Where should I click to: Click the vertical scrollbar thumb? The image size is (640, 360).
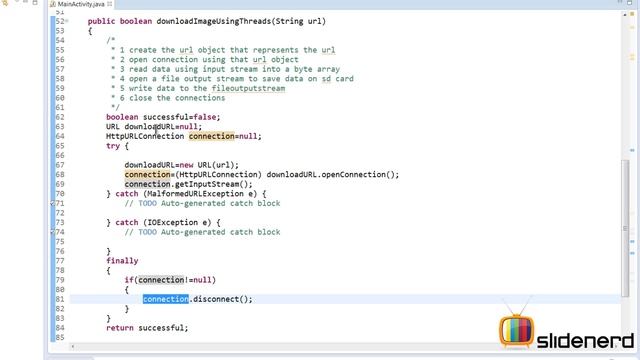point(625,229)
